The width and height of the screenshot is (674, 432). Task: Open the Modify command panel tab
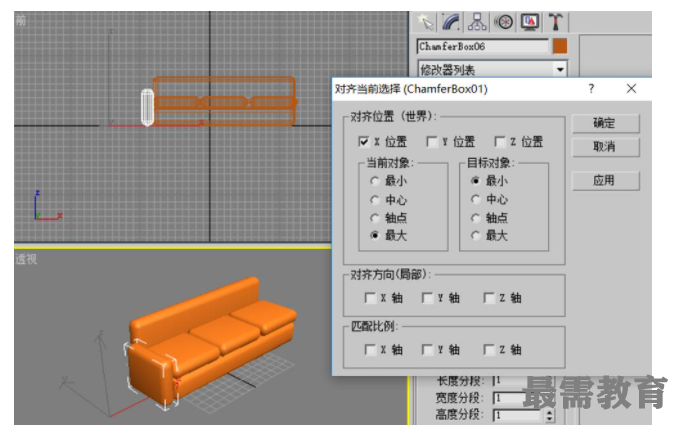[451, 22]
